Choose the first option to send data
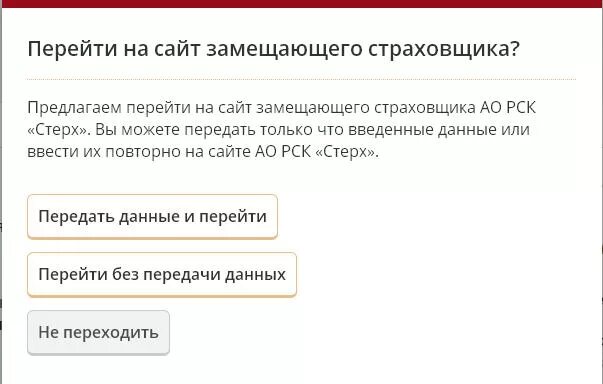This screenshot has height=384, width=603. click(152, 216)
